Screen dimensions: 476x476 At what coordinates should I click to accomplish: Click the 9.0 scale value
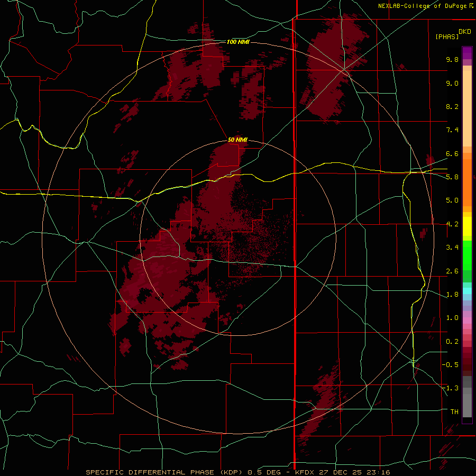[452, 83]
